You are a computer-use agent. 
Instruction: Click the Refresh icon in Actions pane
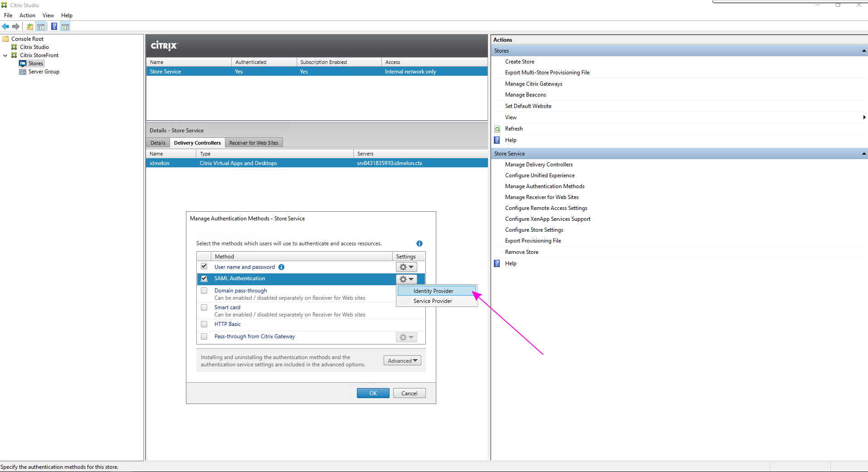coord(497,129)
